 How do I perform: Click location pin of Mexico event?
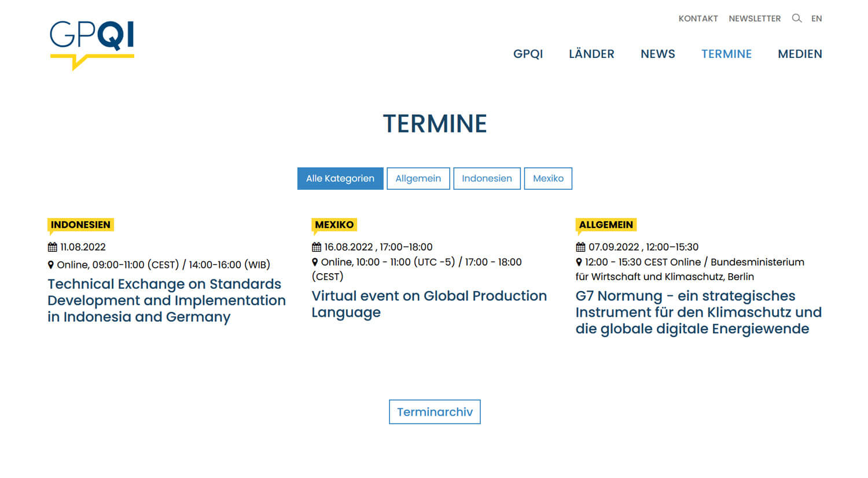315,262
